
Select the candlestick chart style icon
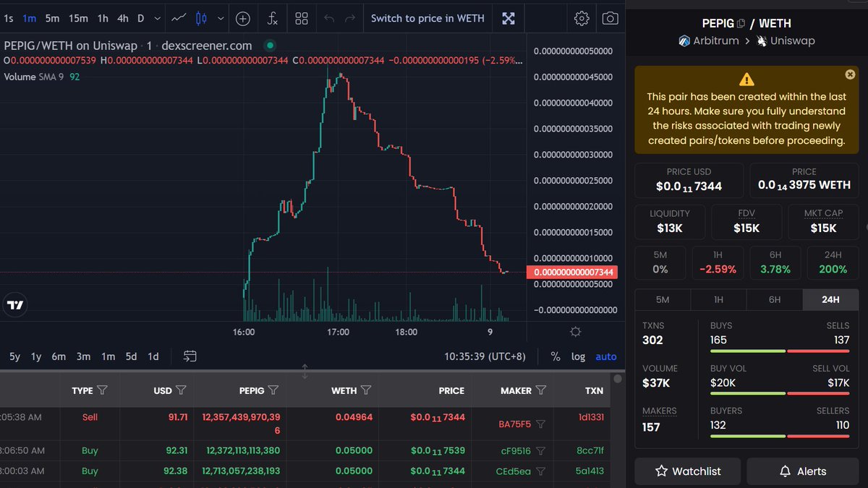202,18
